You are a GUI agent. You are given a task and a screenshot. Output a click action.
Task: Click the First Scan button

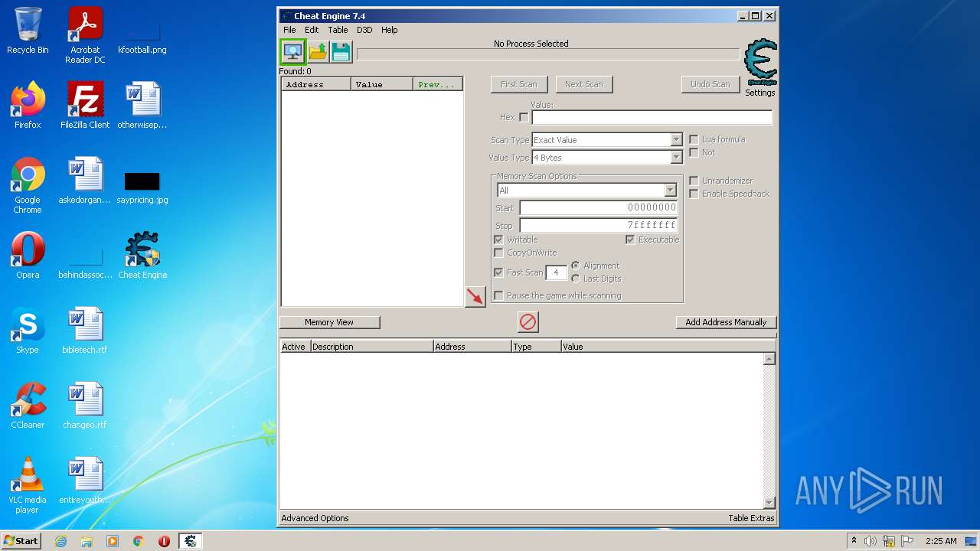point(518,84)
